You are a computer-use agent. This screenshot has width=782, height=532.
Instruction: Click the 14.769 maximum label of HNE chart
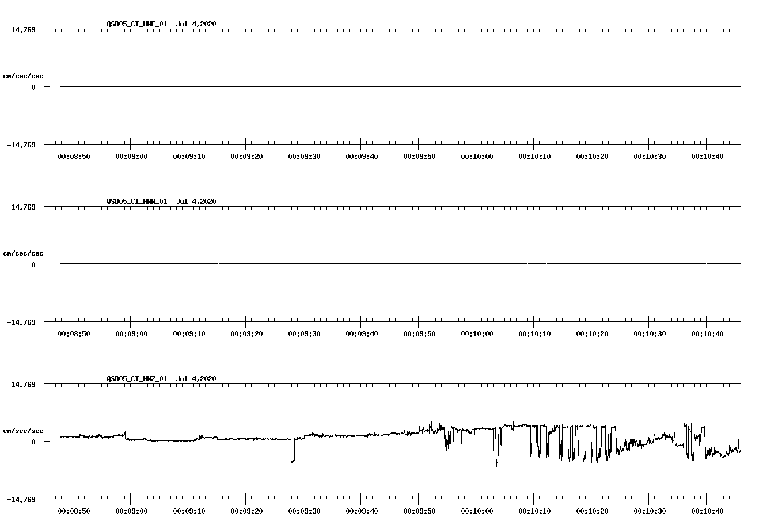[x=23, y=29]
